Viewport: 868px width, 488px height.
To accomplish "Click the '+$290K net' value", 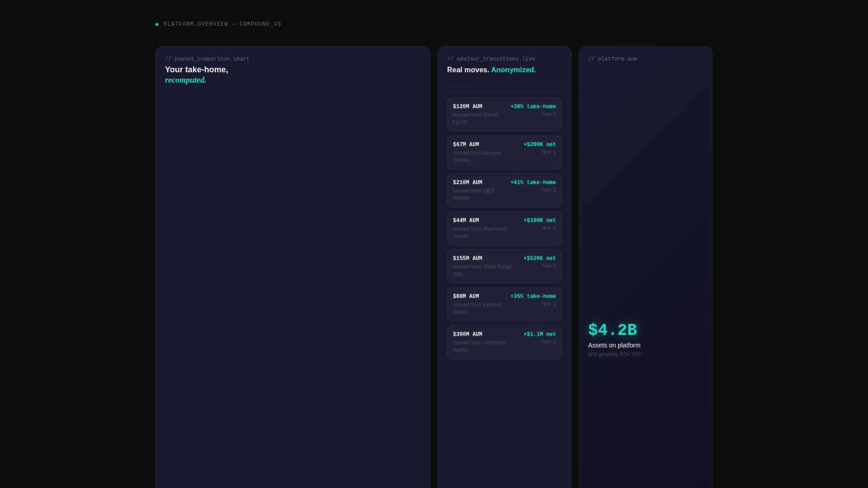I will [540, 145].
